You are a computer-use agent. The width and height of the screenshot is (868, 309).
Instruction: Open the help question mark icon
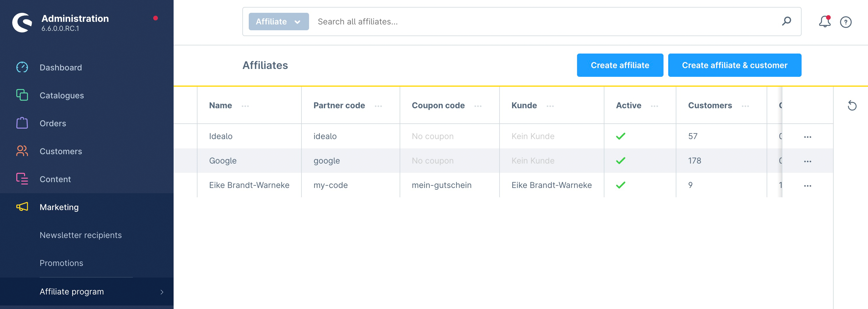tap(845, 22)
